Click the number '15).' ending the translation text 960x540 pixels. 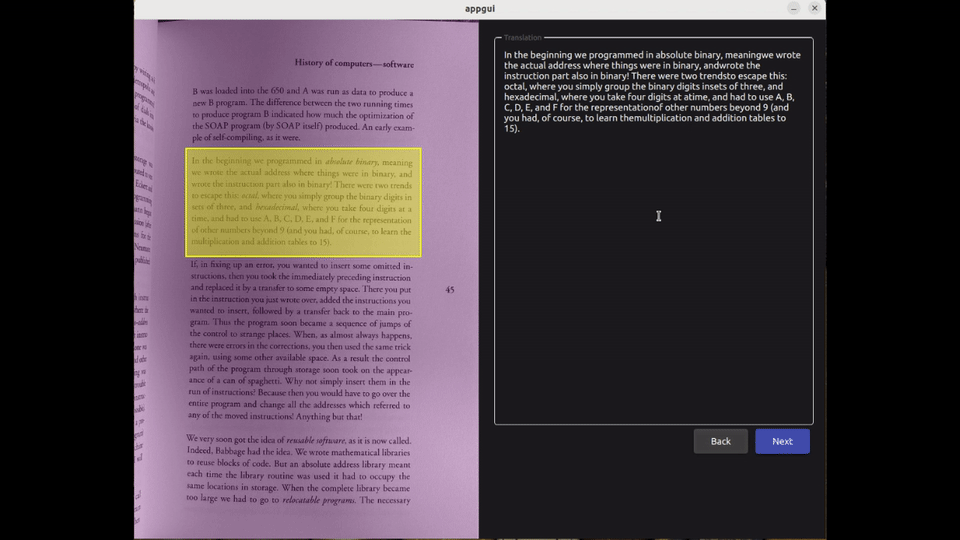coord(512,129)
